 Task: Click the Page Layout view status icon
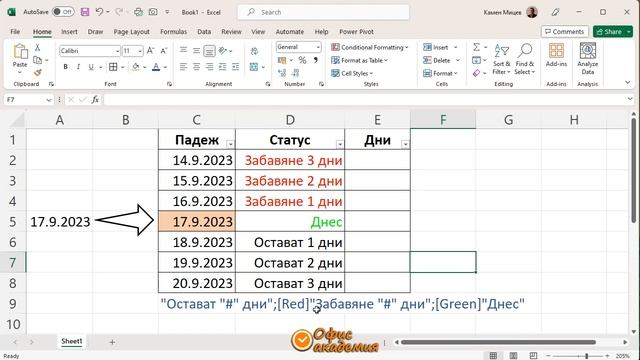513,356
